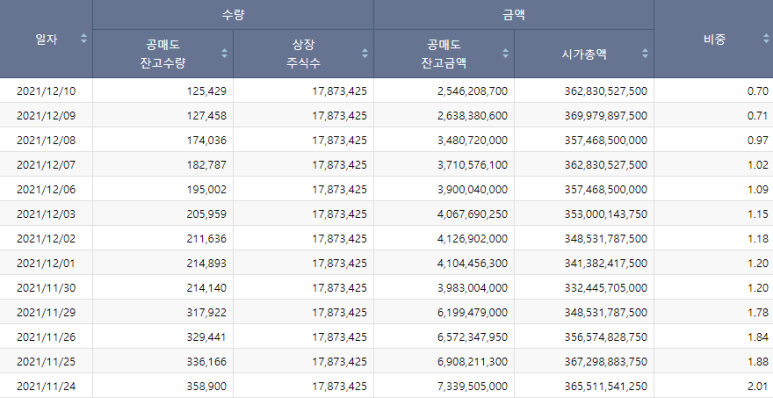
Task: Click balance amount 7,339,505,000
Action: click(x=472, y=386)
